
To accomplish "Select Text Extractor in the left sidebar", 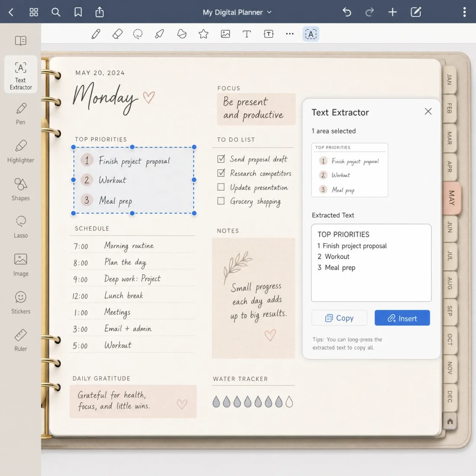I will pos(21,75).
